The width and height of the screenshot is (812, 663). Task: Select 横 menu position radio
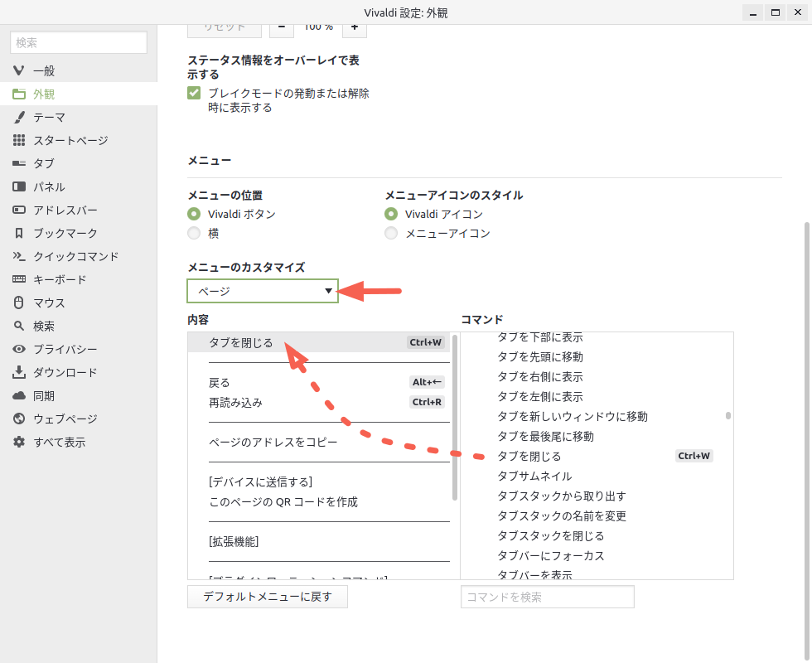coord(194,233)
